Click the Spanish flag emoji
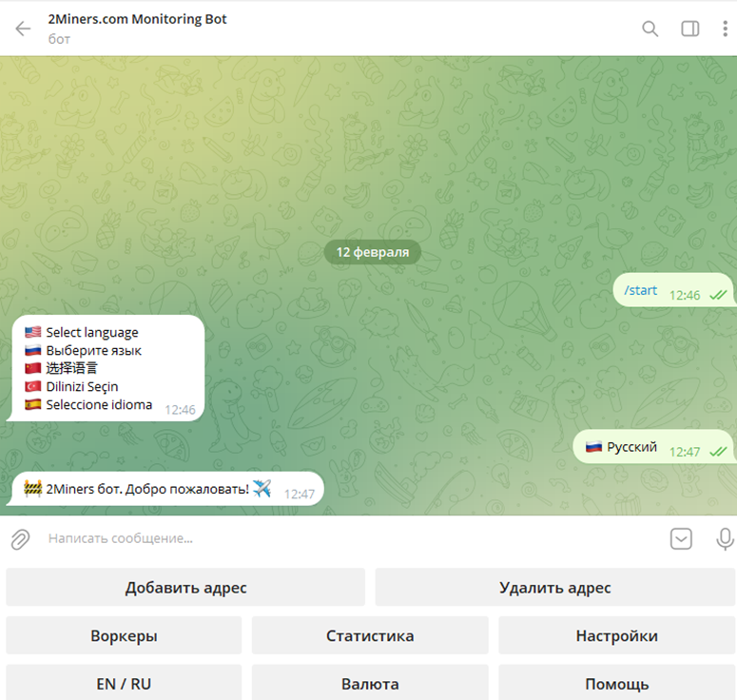This screenshot has height=700, width=737. [33, 404]
